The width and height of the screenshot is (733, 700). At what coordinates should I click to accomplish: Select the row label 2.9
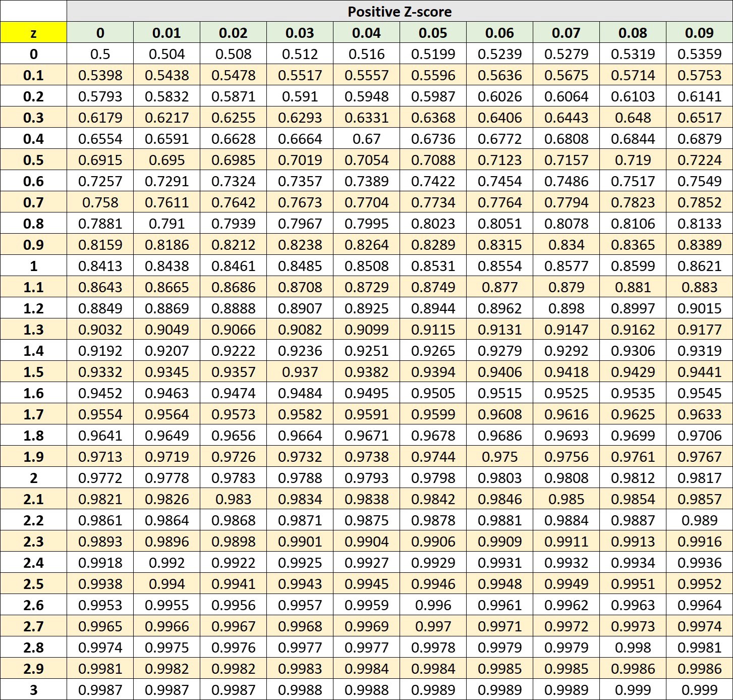33,668
